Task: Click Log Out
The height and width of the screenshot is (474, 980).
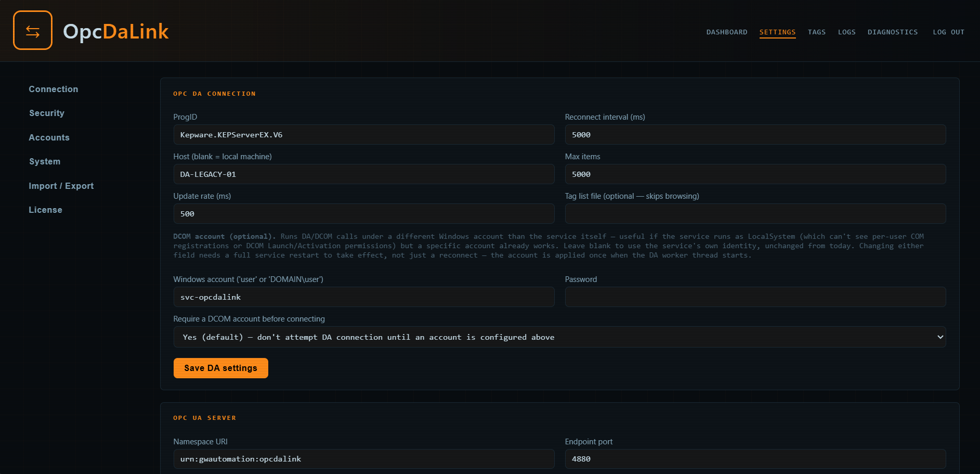Action: 948,32
